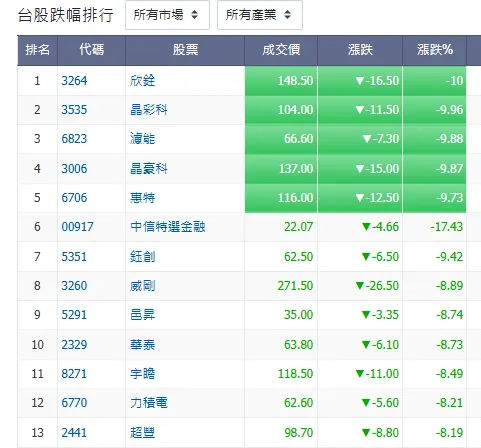Image resolution: width=481 pixels, height=448 pixels.
Task: Click the 116.00 price cell
Action: click(x=281, y=198)
